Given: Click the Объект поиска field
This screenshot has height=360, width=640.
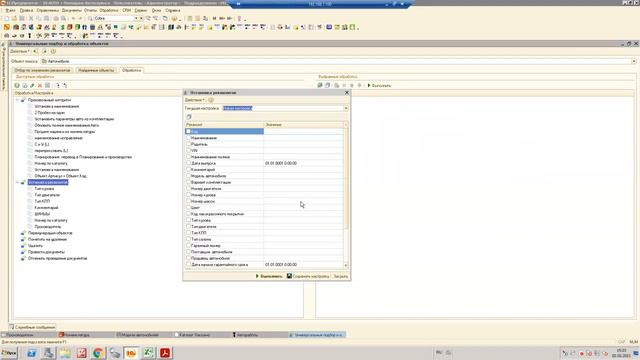Looking at the screenshot, I should [336, 61].
